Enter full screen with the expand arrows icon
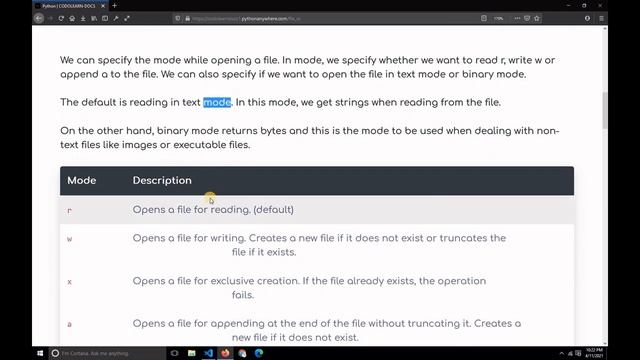This screenshot has height=360, width=640. pos(127,18)
